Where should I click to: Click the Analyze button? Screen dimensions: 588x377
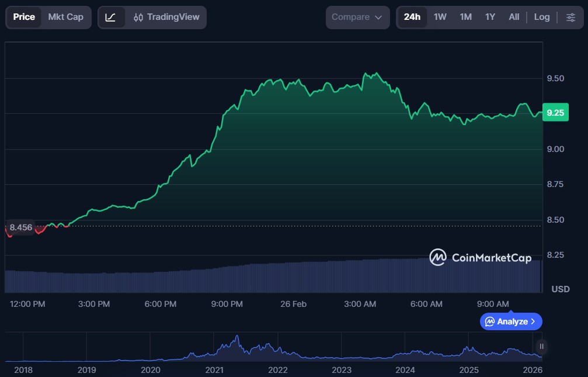pyautogui.click(x=511, y=321)
